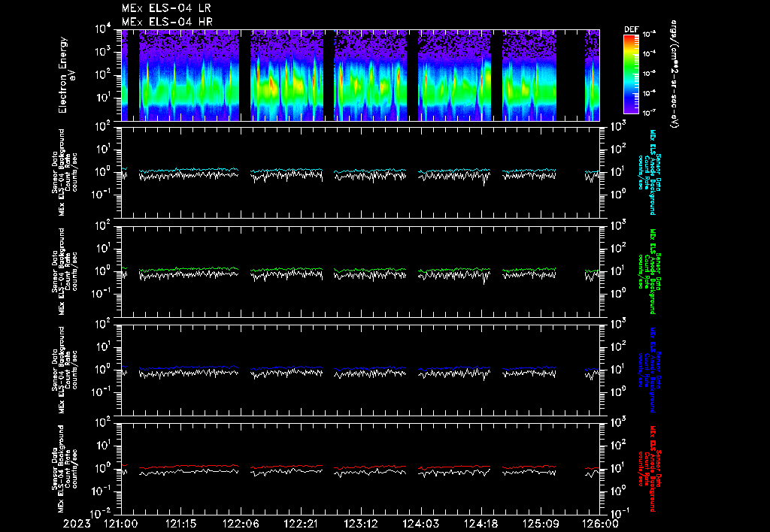Select the 125:09 time tick label
Viewport: 770px width, 532px height.
541,524
